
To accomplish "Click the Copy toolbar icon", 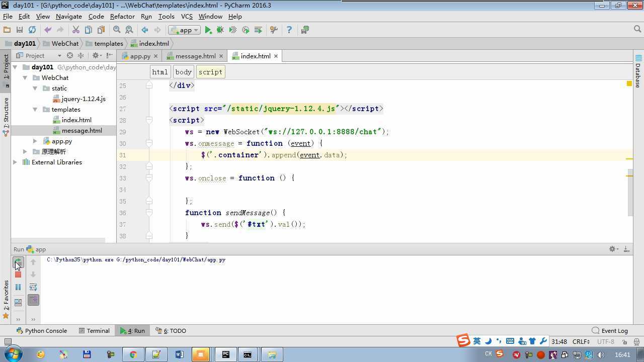I will 89,30.
